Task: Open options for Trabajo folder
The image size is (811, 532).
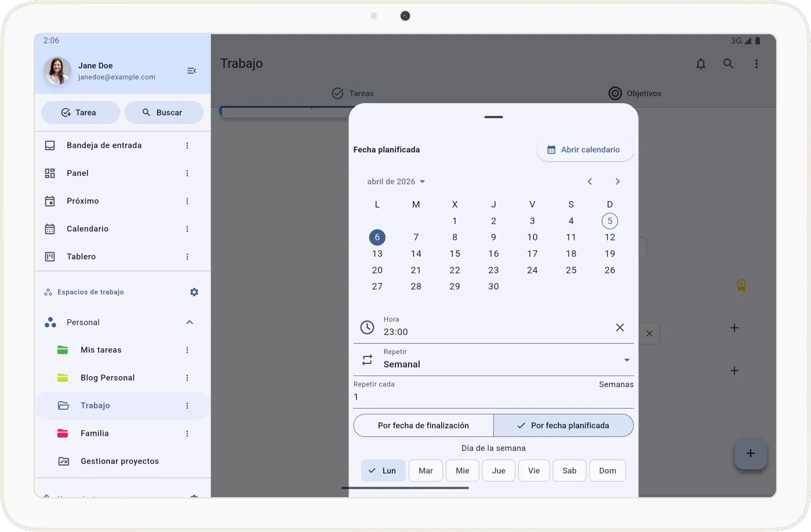Action: [x=187, y=406]
